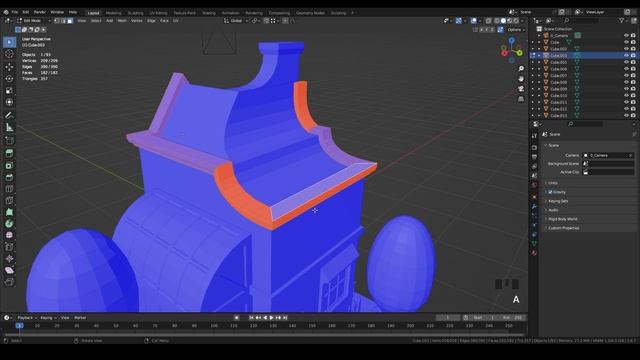Select the 3D Cursor tool
Screen dimensions: 640x360
click(x=9, y=54)
